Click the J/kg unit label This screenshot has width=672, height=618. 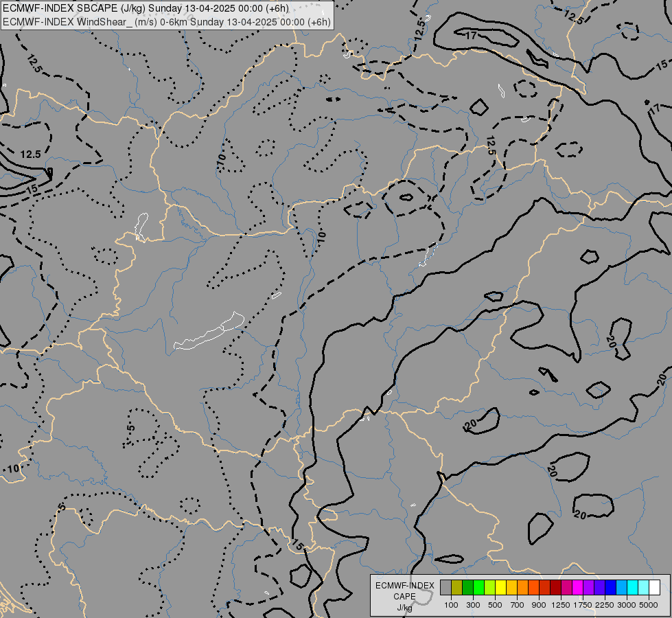[404, 608]
